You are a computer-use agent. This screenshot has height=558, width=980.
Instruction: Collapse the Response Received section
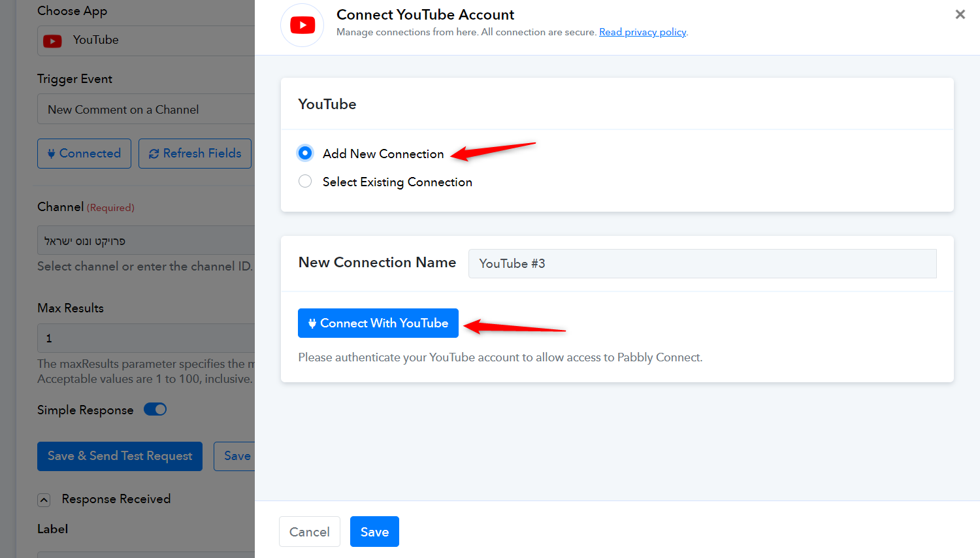coord(44,500)
